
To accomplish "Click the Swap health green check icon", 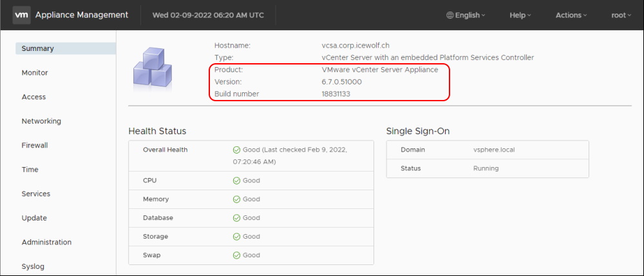I will [x=236, y=255].
